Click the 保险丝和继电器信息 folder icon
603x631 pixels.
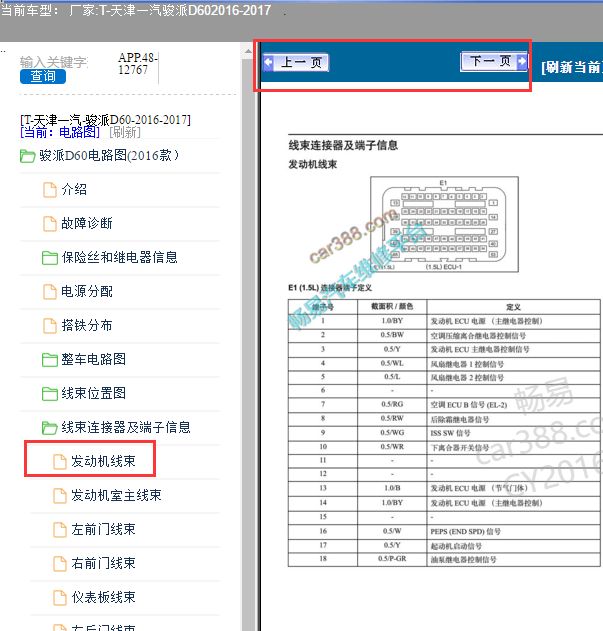click(x=50, y=258)
